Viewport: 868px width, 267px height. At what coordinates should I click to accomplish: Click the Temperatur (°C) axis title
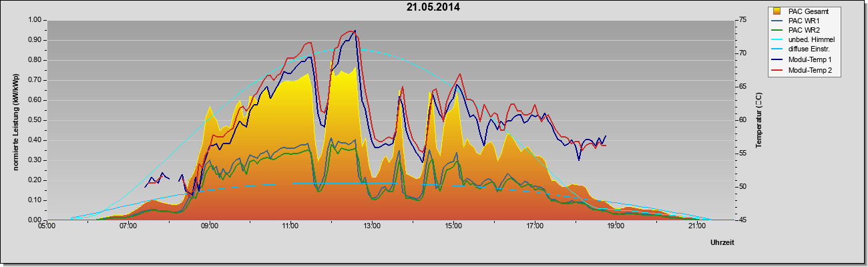[758, 120]
